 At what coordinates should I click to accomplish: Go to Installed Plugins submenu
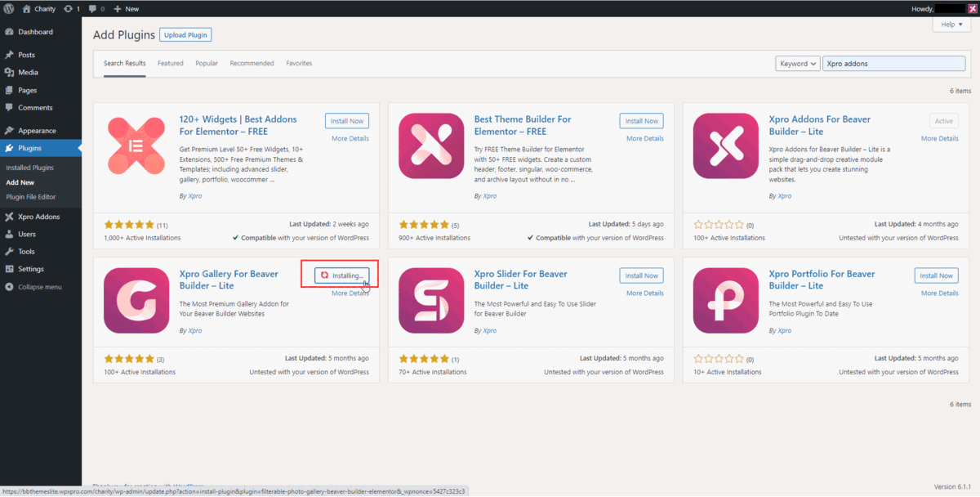click(x=29, y=168)
